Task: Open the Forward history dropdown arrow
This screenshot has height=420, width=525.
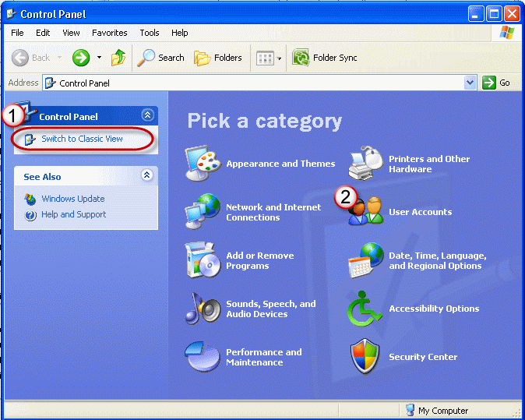Action: [99, 58]
